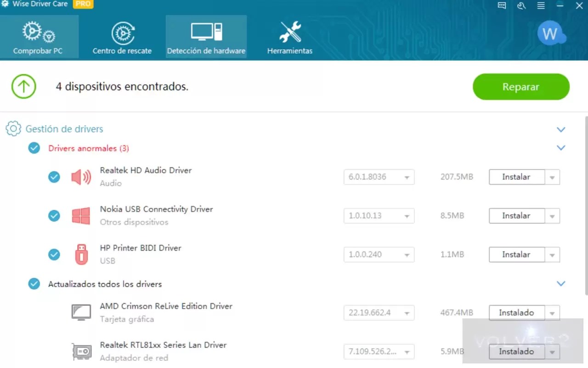Switch to Centro de rescate tab
The height and width of the screenshot is (368, 588).
click(x=122, y=37)
